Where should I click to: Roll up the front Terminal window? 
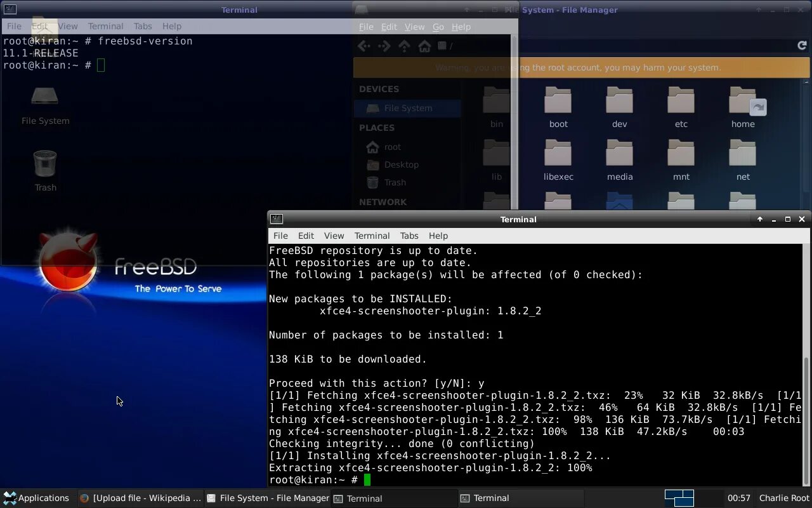tap(760, 219)
